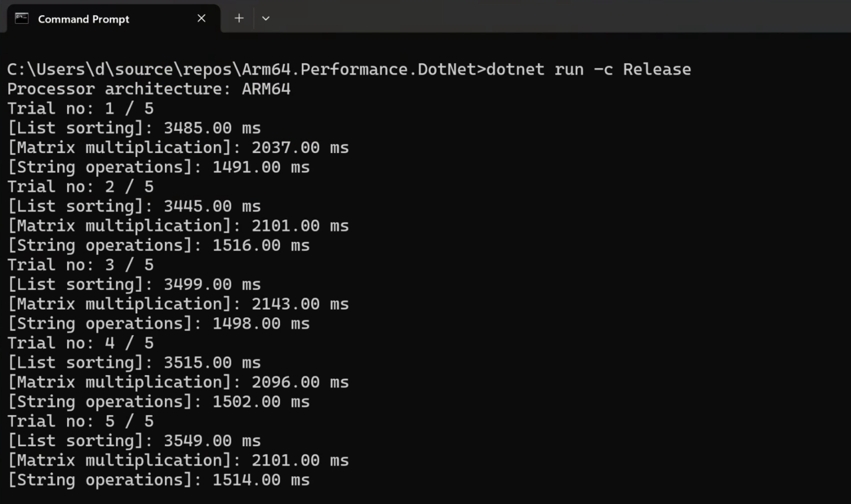851x504 pixels.
Task: Click the 'Trial no: 3 / 5' line
Action: 80,265
